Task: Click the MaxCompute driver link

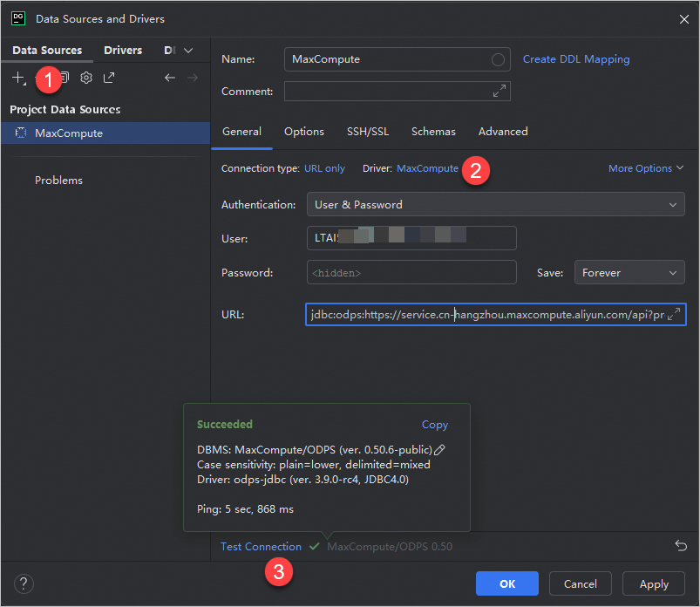Action: point(427,168)
